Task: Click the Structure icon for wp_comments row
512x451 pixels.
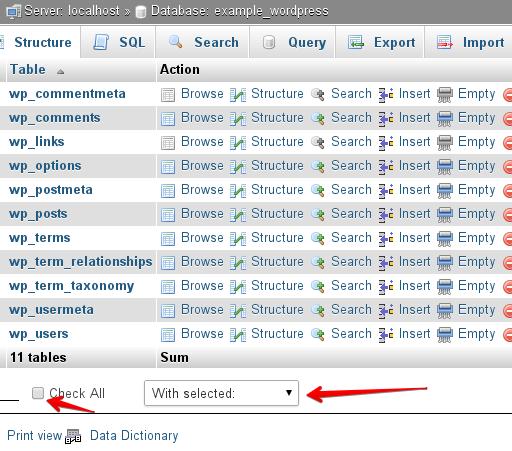Action: (238, 118)
